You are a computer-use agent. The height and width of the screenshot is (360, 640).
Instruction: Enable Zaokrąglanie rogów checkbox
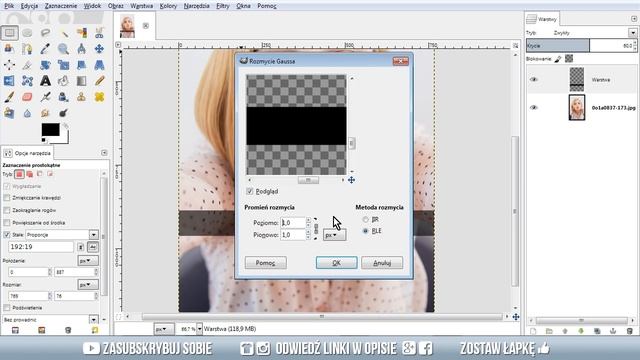click(x=7, y=210)
